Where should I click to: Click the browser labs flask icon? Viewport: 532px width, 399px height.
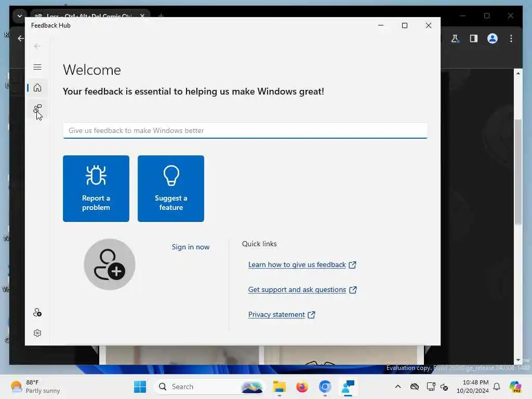[455, 38]
